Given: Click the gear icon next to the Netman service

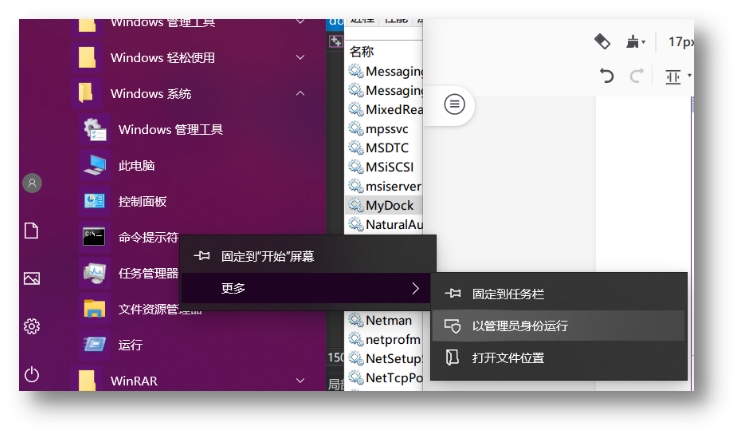Looking at the screenshot, I should 355,320.
